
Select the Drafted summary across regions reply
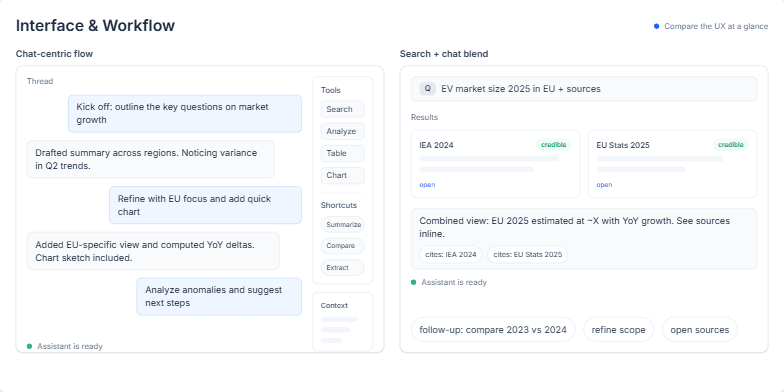pyautogui.click(x=150, y=159)
